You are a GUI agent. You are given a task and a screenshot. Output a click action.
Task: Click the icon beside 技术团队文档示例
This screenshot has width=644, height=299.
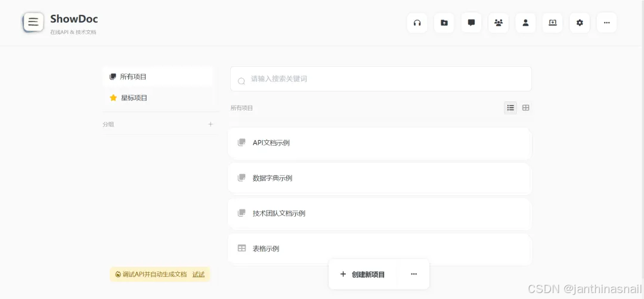[x=241, y=213]
